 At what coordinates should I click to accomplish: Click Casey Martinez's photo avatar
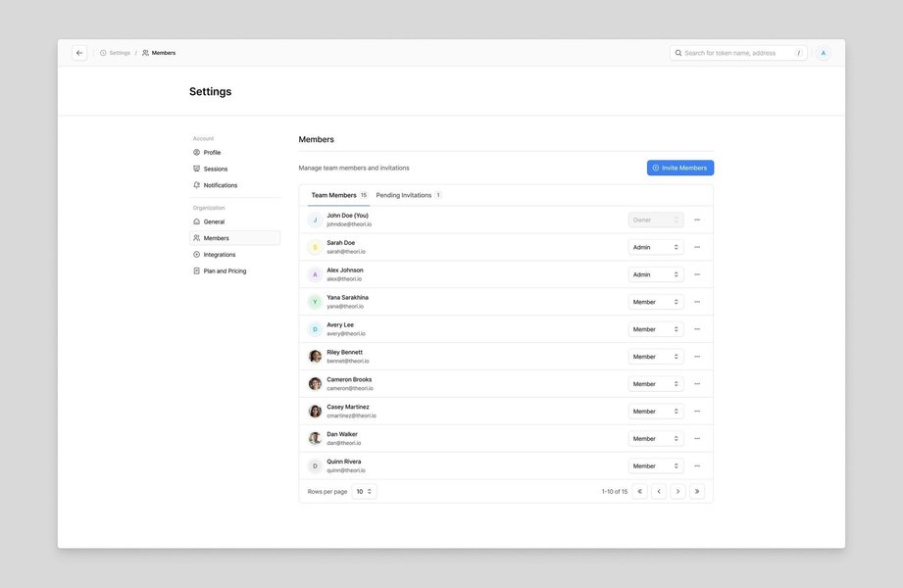(315, 412)
